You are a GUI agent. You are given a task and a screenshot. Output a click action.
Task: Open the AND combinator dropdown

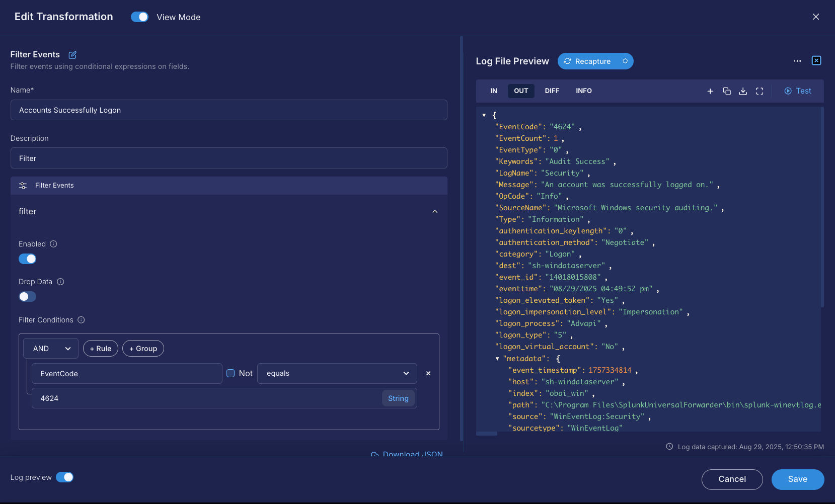click(x=51, y=349)
